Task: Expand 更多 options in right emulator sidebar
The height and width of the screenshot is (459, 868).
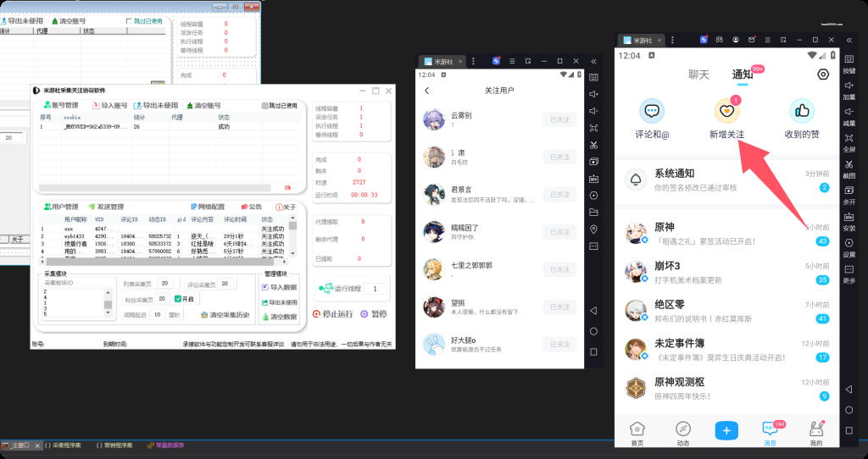Action: [x=849, y=268]
